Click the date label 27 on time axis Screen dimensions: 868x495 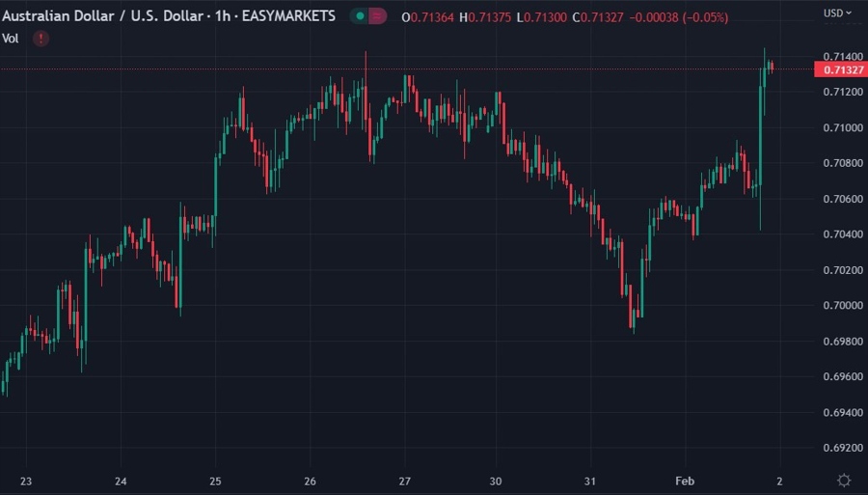click(405, 481)
